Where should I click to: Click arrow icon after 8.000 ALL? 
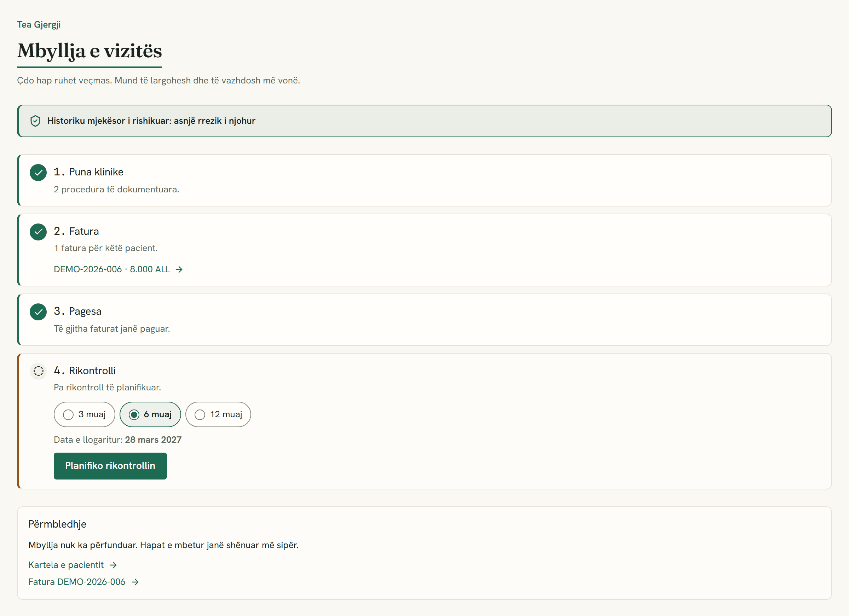click(179, 269)
